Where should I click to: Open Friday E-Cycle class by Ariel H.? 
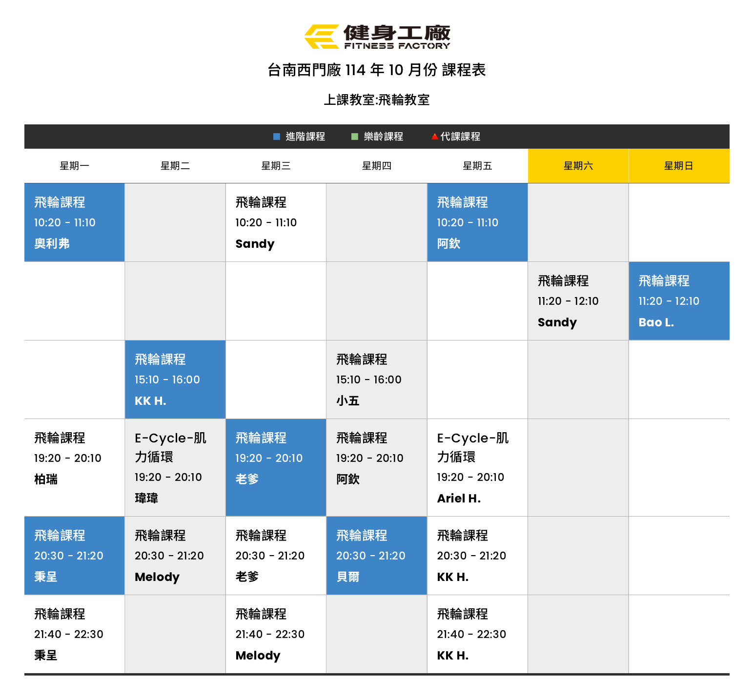point(477,467)
